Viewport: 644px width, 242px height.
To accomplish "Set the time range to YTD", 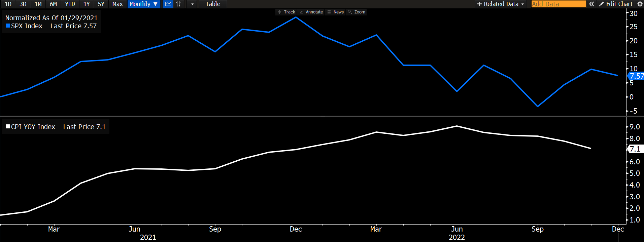I will click(x=70, y=4).
